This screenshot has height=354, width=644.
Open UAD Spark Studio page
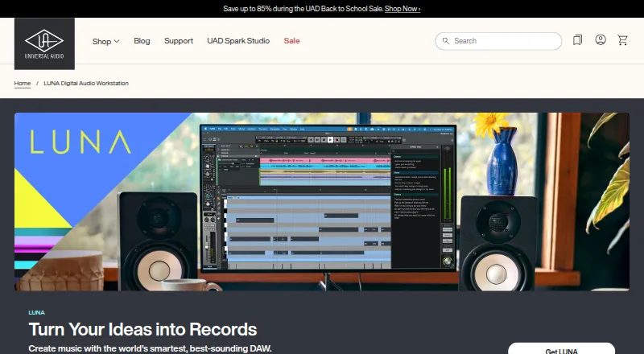tap(238, 41)
